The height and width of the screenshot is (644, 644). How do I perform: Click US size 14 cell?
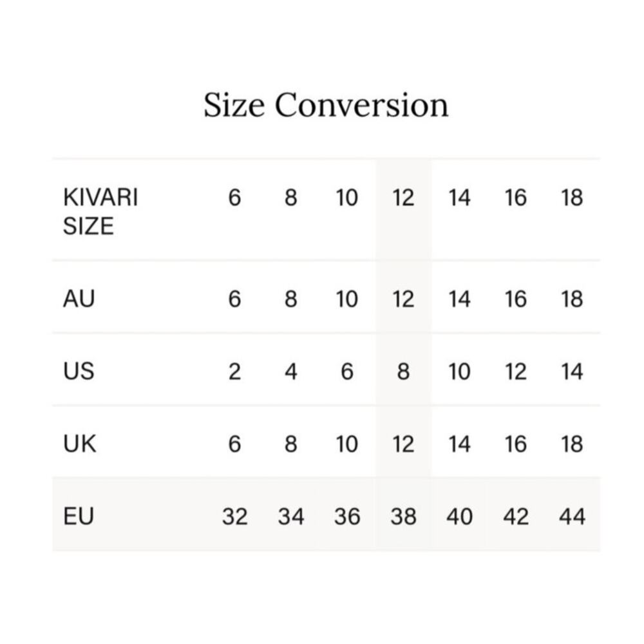[x=572, y=372]
